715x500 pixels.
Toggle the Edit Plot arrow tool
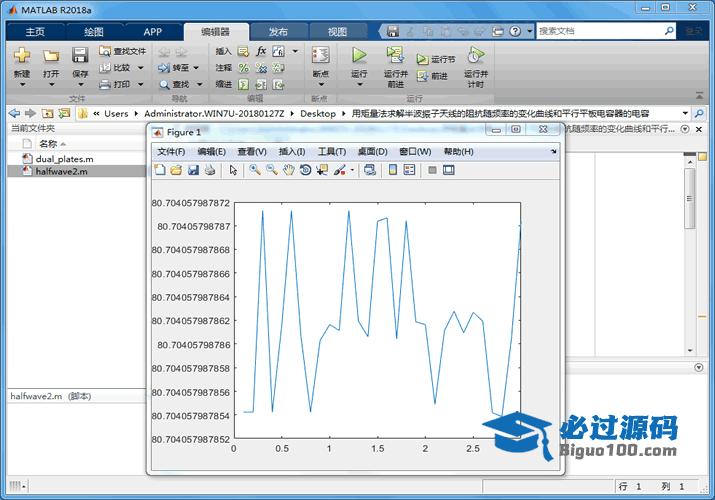233,170
